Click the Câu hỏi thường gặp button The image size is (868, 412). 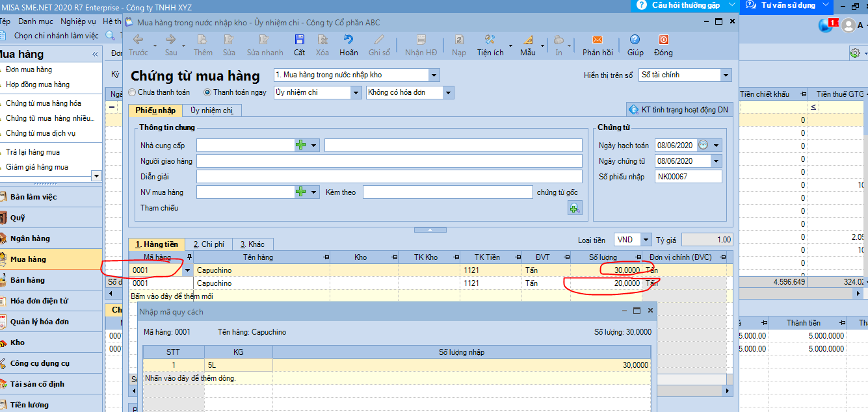(x=684, y=5)
